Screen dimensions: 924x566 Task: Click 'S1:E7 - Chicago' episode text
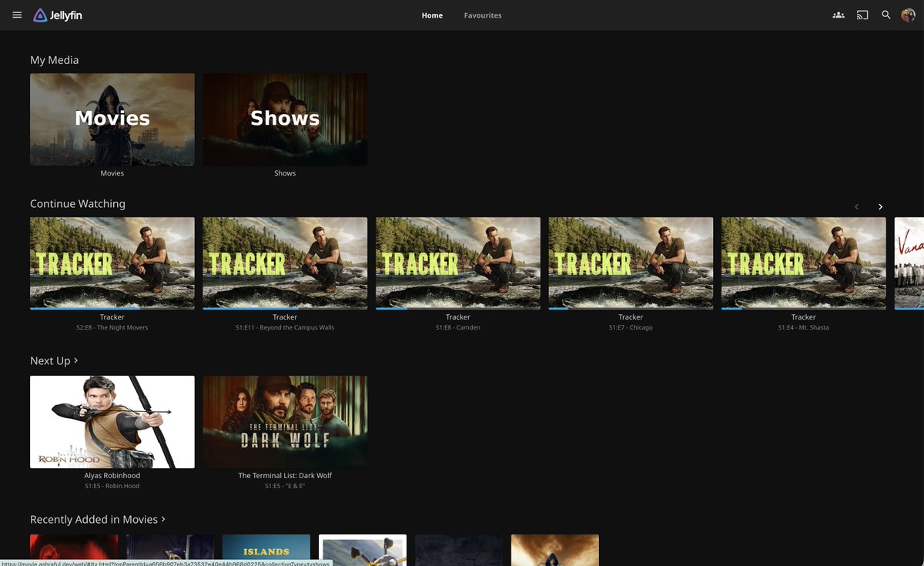tap(631, 327)
